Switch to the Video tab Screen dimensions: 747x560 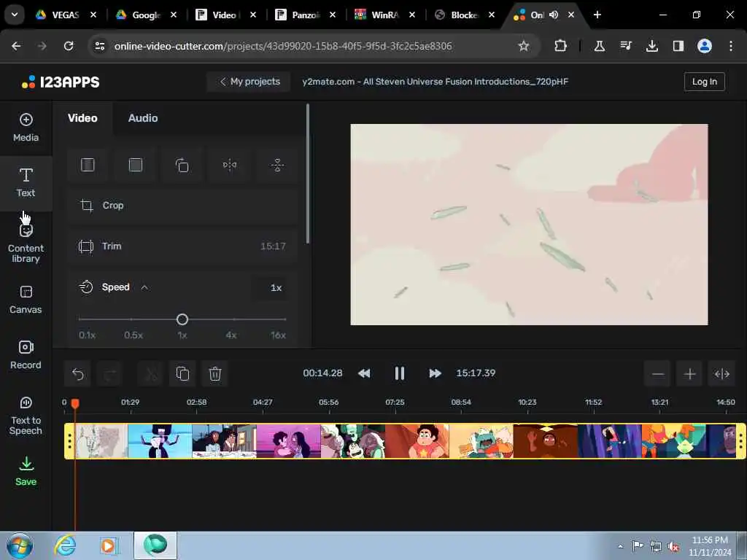[x=82, y=118]
